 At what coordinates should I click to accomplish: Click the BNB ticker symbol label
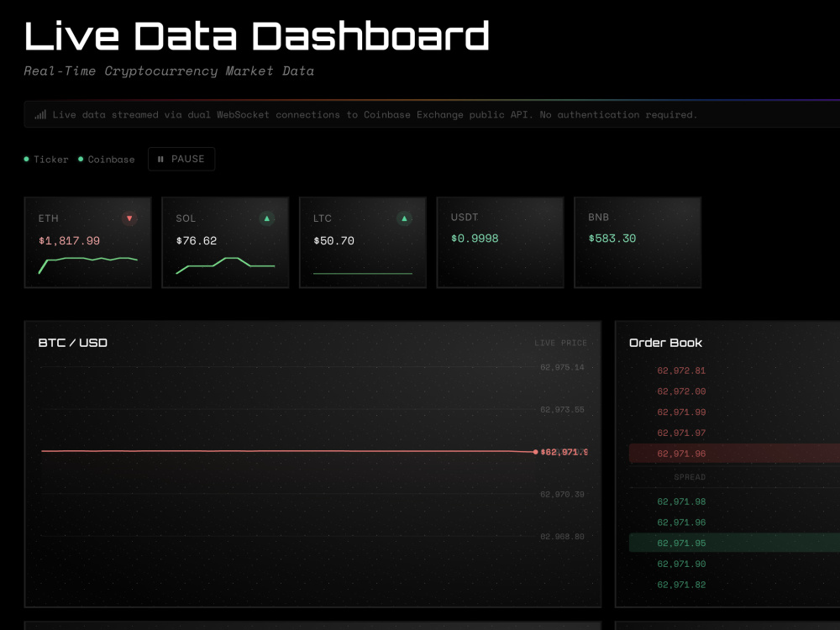pos(598,217)
